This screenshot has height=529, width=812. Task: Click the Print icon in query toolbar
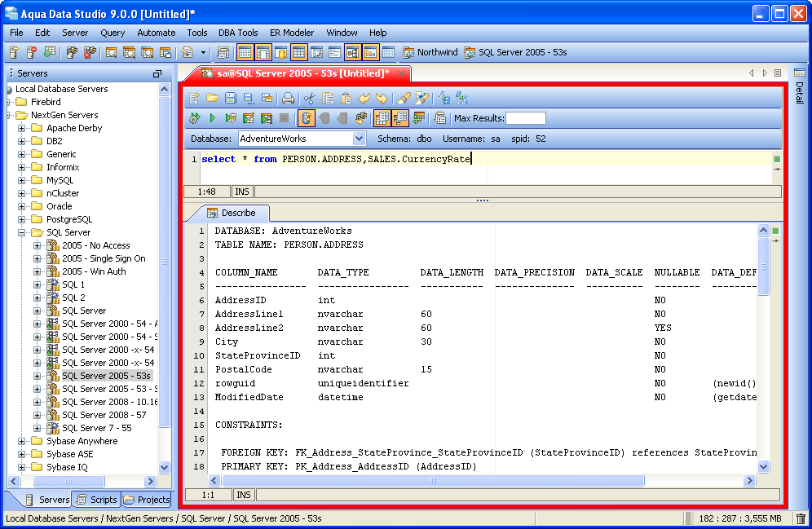tap(288, 98)
